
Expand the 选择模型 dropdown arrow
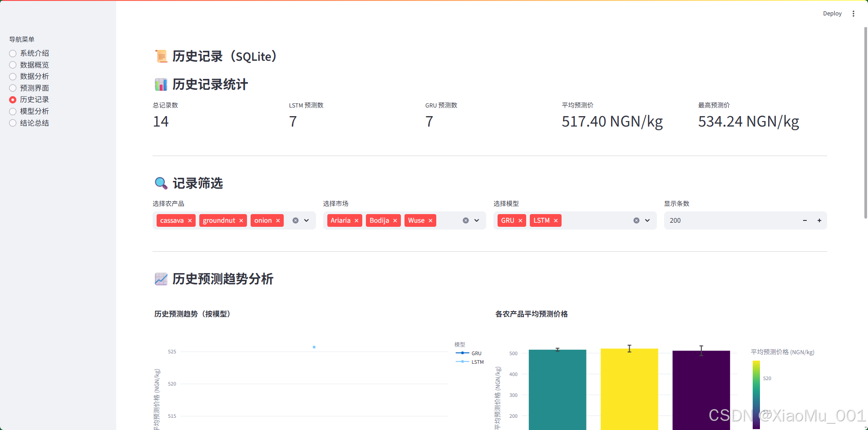[647, 220]
